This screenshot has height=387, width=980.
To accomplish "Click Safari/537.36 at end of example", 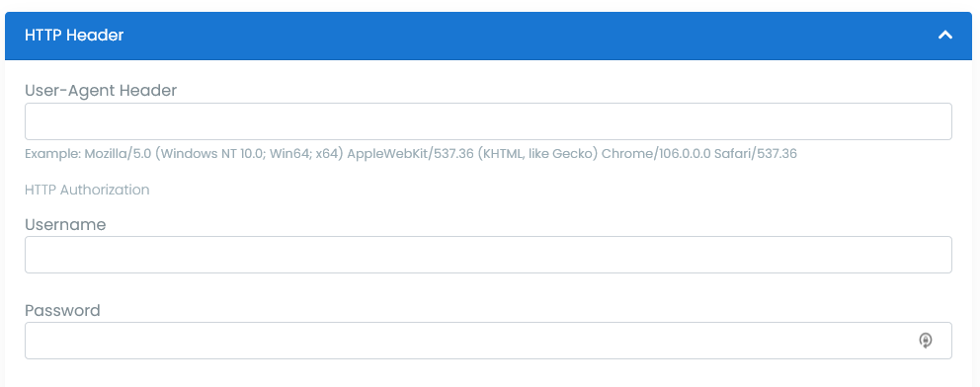I will pyautogui.click(x=756, y=154).
